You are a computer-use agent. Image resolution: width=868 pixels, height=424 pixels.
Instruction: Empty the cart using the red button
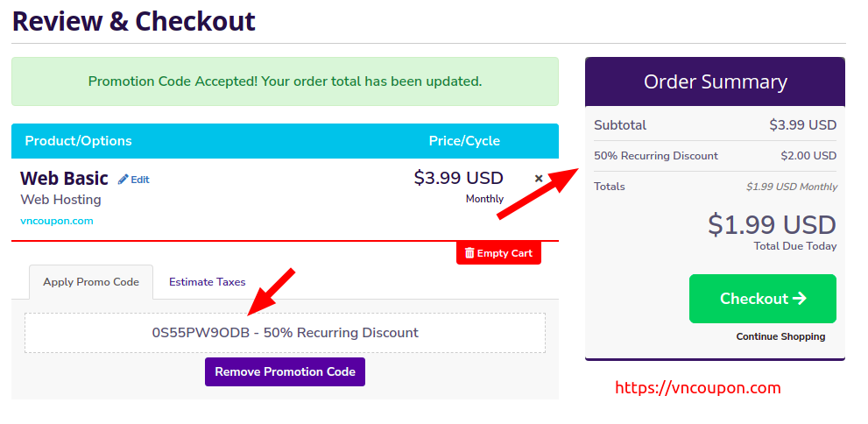point(498,253)
